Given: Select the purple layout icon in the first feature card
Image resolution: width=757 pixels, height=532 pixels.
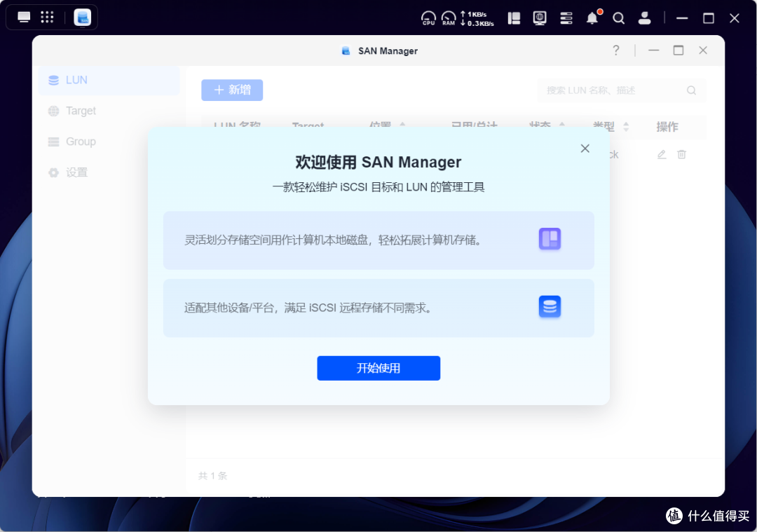Looking at the screenshot, I should 550,238.
